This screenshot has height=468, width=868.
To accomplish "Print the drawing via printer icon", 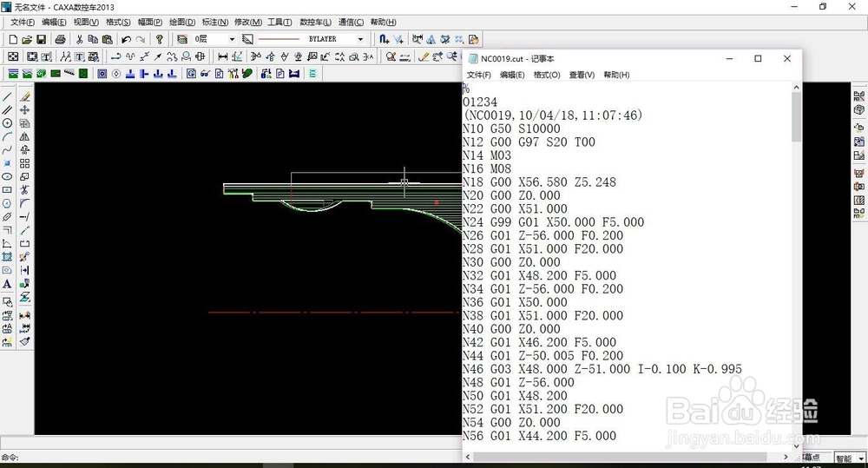I will [61, 39].
